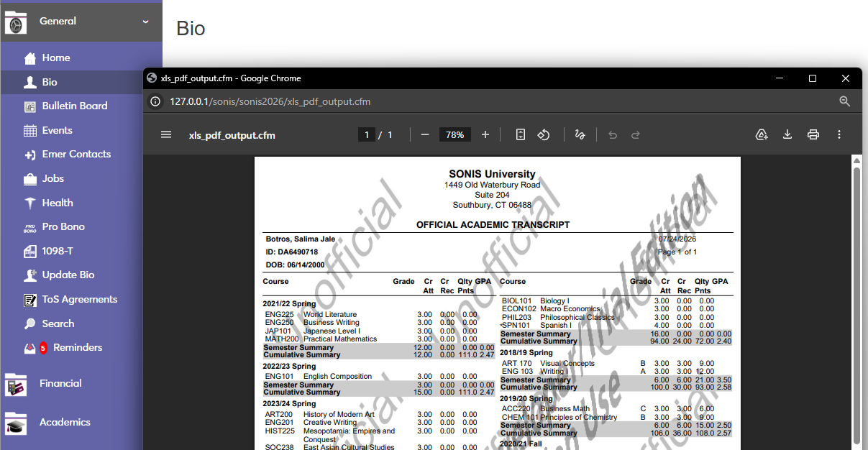This screenshot has height=450, width=868.
Task: Open the PDF viewer sidebar menu
Action: click(166, 134)
